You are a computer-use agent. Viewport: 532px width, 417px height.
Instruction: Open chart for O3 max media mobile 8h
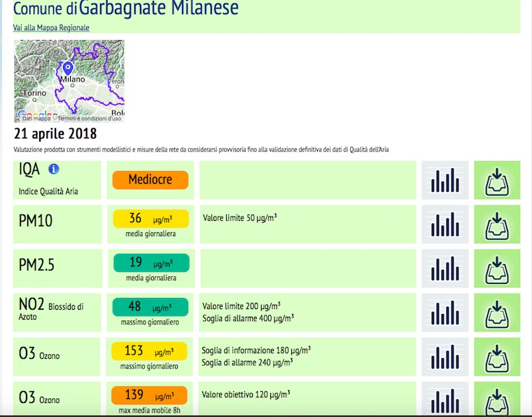(444, 399)
